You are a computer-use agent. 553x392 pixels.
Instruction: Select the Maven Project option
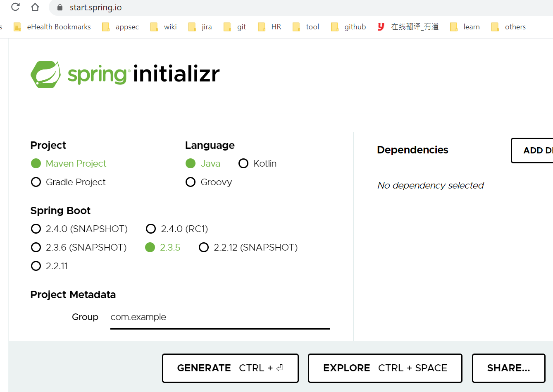69,163
